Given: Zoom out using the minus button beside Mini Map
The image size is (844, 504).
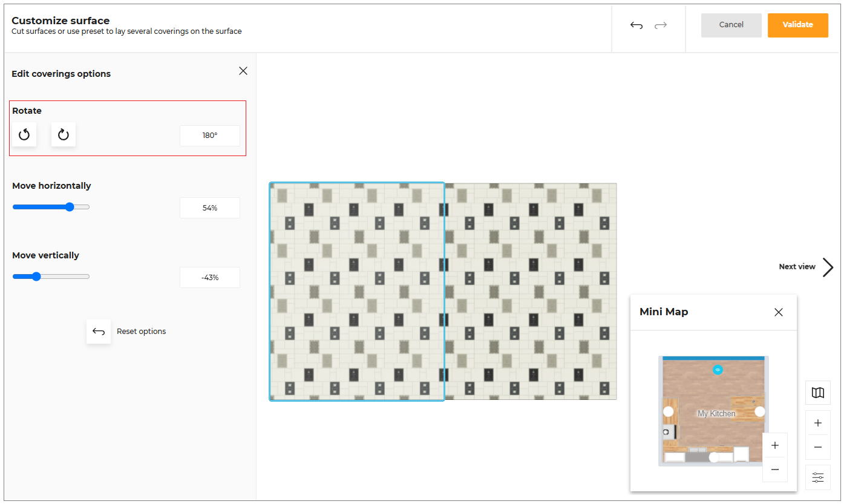Looking at the screenshot, I should [817, 447].
